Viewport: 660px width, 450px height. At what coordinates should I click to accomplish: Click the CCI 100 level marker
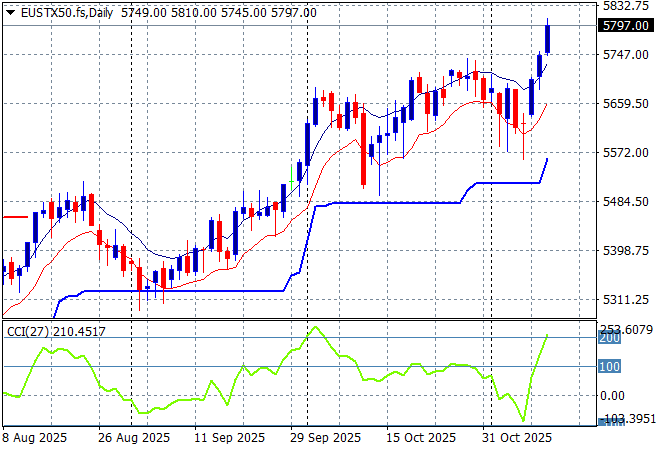(x=609, y=367)
